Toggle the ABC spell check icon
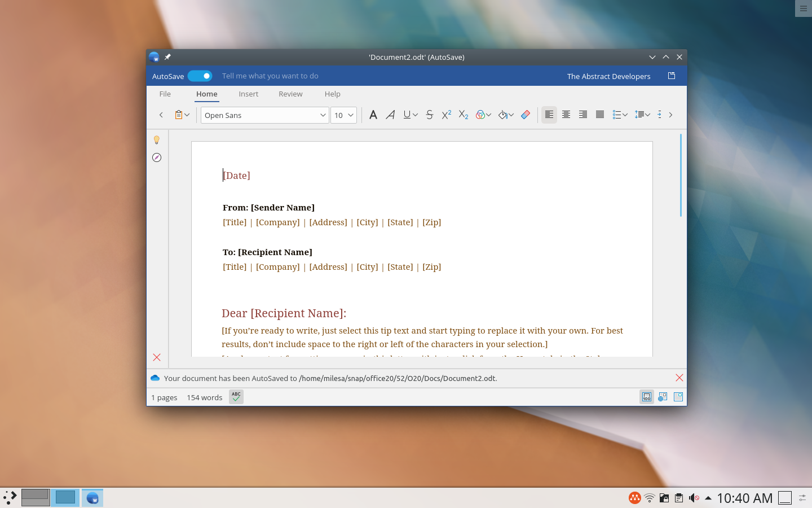 236,397
